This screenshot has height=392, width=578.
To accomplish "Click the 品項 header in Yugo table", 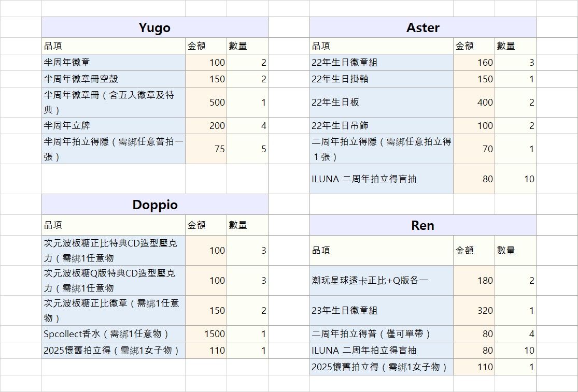I will 114,46.
